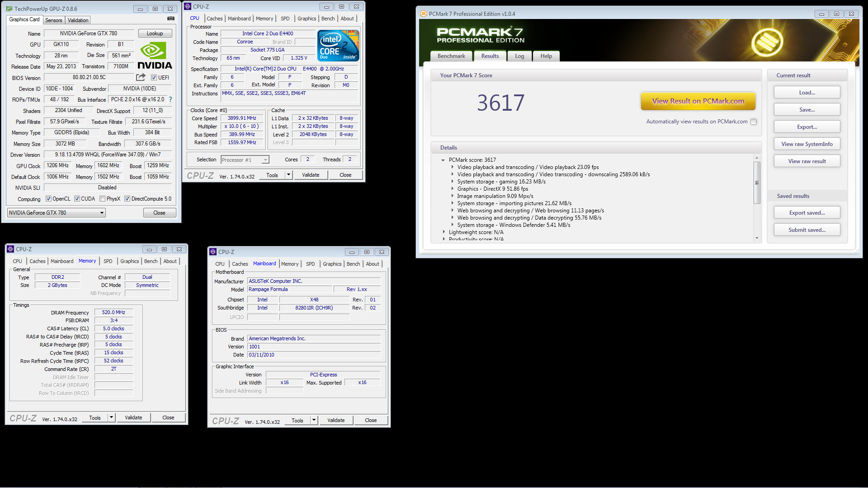Click the Details list scrollbar thumb
Image resolution: width=868 pixels, height=488 pixels.
[x=757, y=183]
